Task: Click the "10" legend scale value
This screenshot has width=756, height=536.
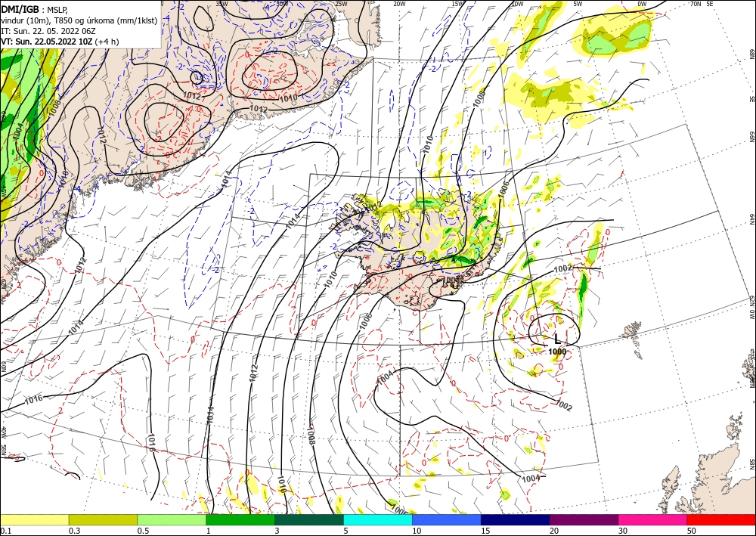Action: point(417,531)
